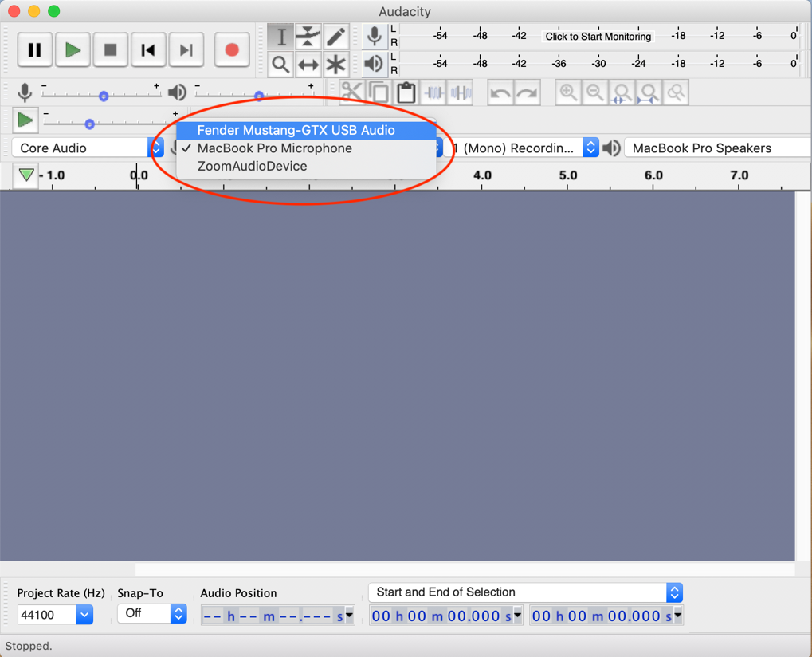Viewport: 812px width, 657px height.
Task: Copy the selection with the copy icon
Action: pos(379,92)
